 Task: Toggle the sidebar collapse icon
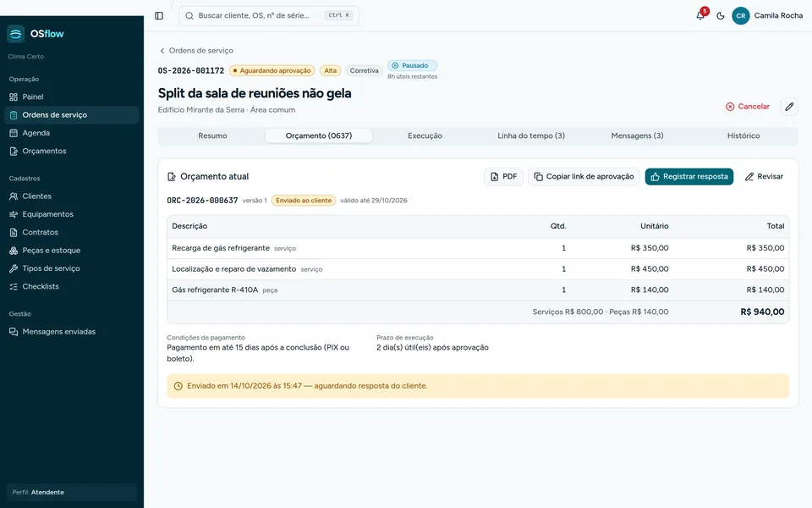point(159,15)
